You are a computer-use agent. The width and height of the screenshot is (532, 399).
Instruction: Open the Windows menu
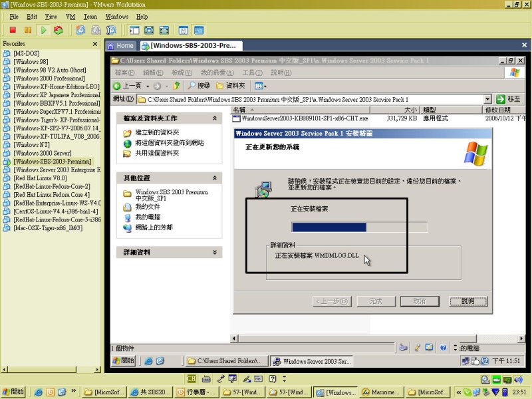tap(117, 17)
